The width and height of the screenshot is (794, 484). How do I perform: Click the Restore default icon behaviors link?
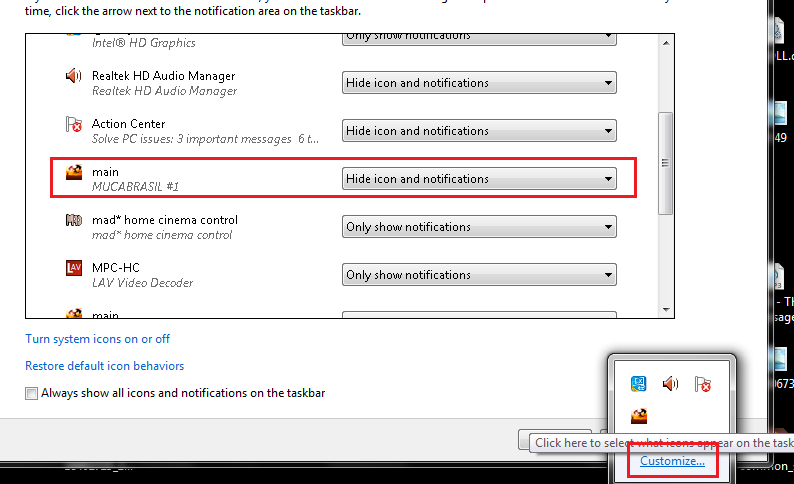[104, 366]
